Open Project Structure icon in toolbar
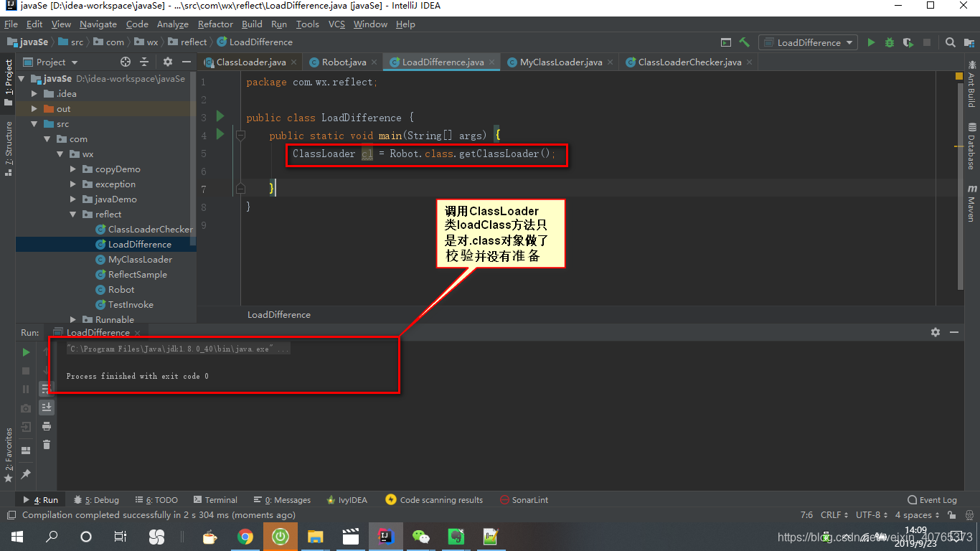 point(969,42)
